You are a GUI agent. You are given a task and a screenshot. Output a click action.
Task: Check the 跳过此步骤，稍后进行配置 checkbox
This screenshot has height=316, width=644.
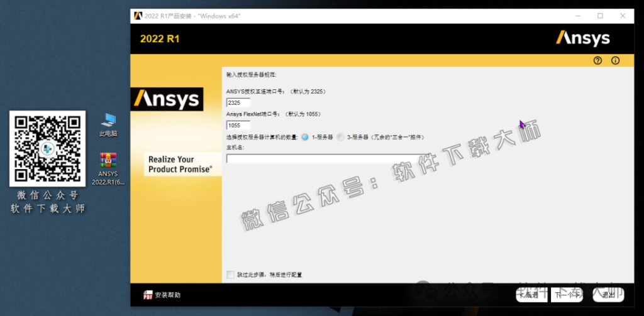pyautogui.click(x=231, y=275)
